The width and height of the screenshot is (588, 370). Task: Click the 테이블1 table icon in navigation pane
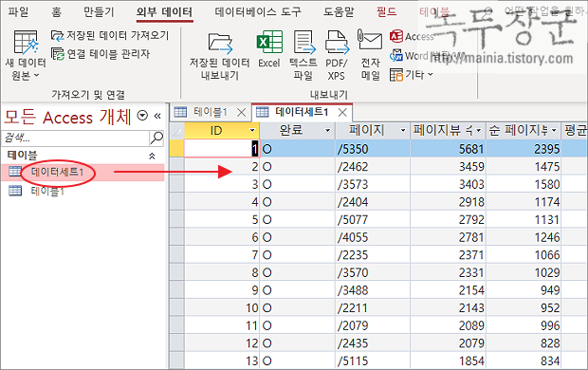(x=15, y=191)
